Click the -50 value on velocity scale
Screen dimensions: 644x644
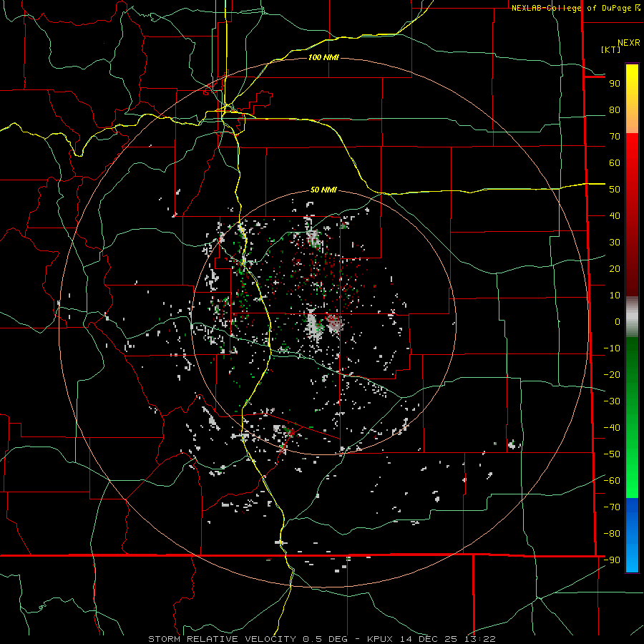point(612,454)
